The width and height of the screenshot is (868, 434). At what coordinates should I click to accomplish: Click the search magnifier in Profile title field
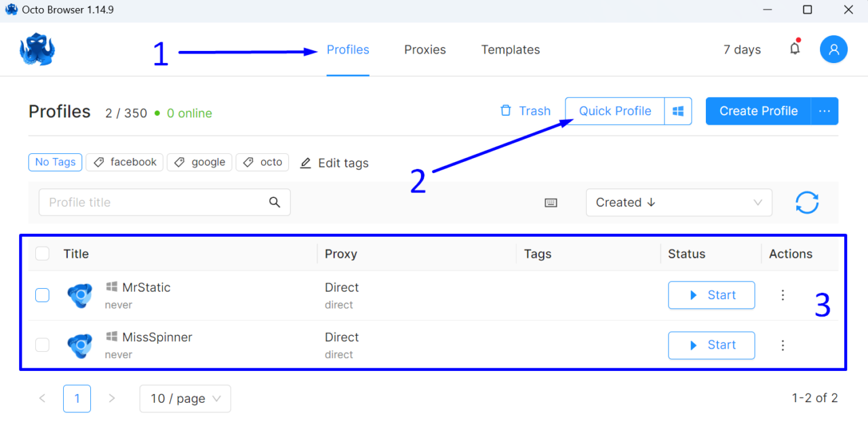click(x=275, y=202)
